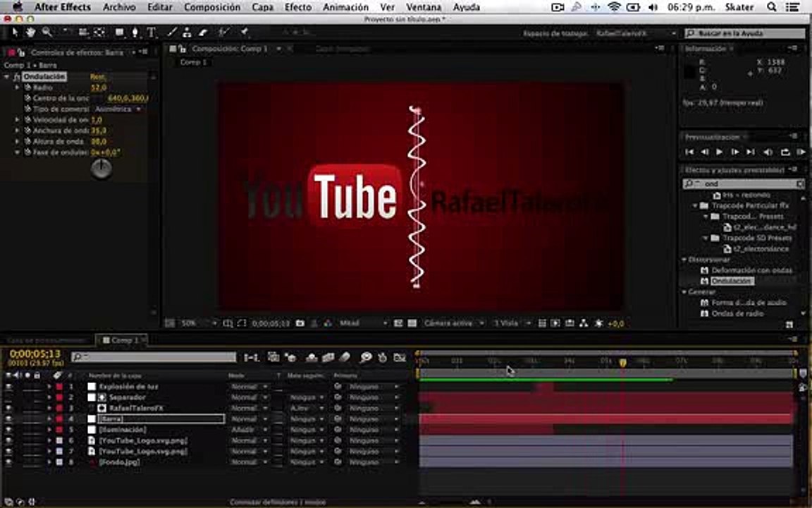
Task: Select the Zoom magnifier tool
Action: pos(47,32)
